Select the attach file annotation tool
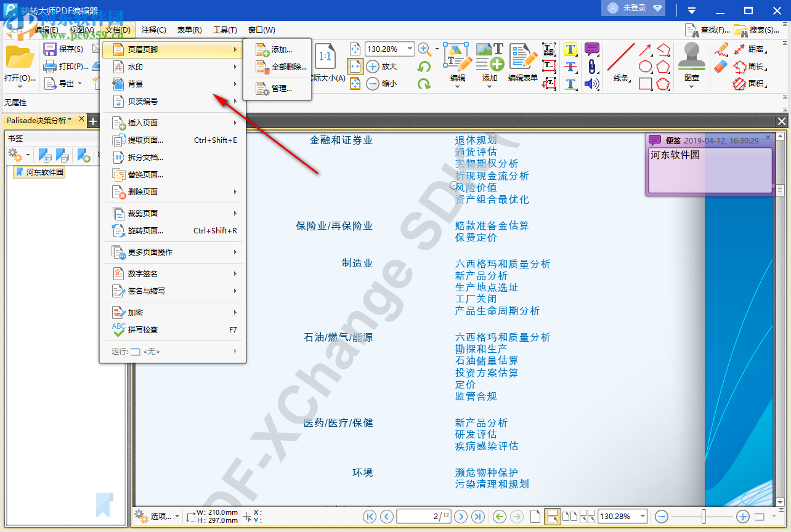 point(592,66)
